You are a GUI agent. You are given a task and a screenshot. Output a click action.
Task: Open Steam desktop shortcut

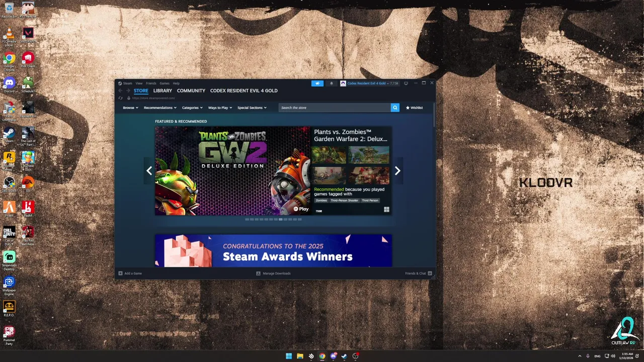pos(9,134)
